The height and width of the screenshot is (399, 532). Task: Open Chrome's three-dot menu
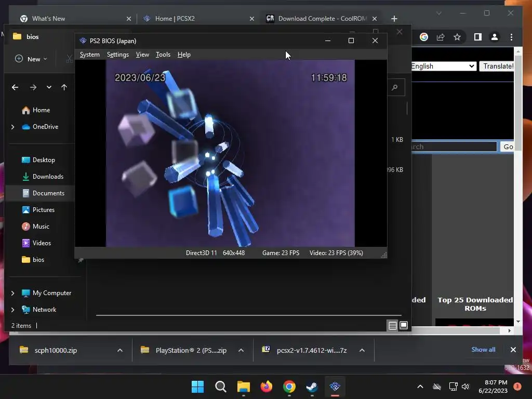pos(511,37)
